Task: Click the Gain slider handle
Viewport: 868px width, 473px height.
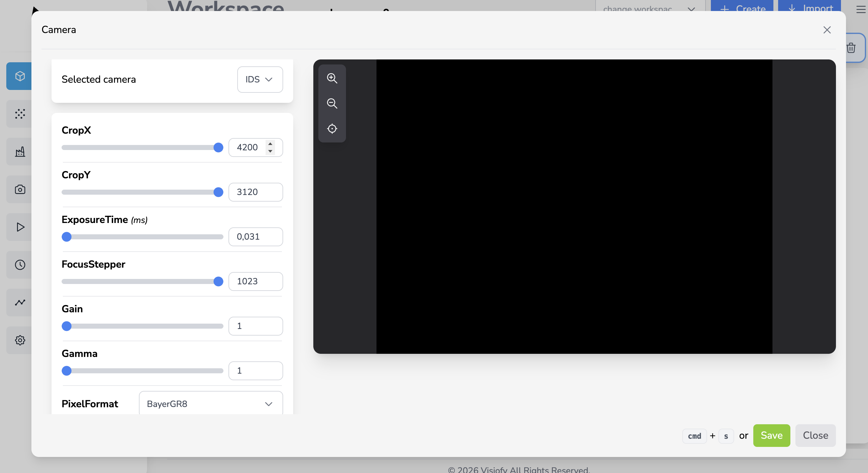Action: (x=67, y=326)
